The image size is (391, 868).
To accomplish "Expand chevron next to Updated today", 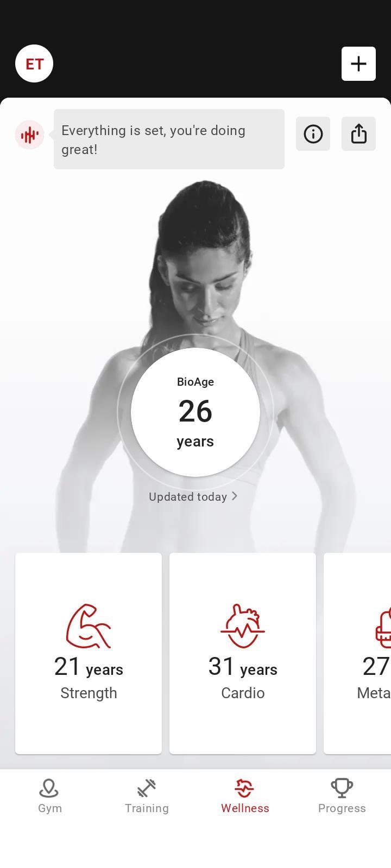I will click(235, 496).
